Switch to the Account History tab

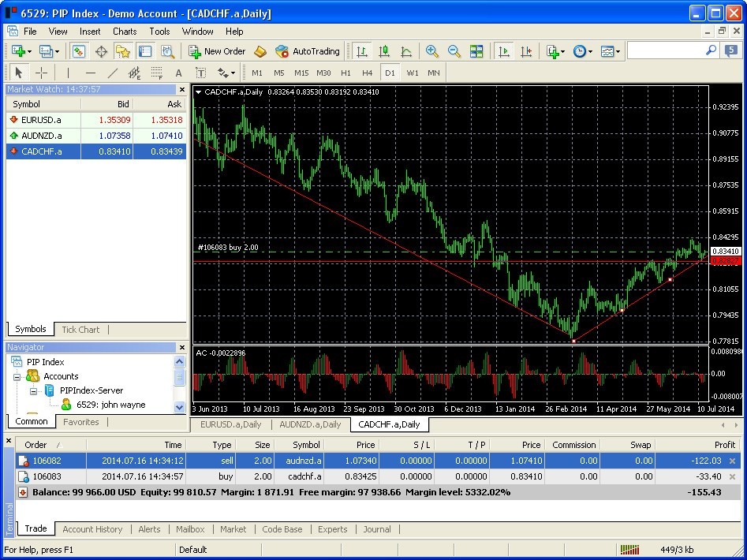[x=92, y=529]
